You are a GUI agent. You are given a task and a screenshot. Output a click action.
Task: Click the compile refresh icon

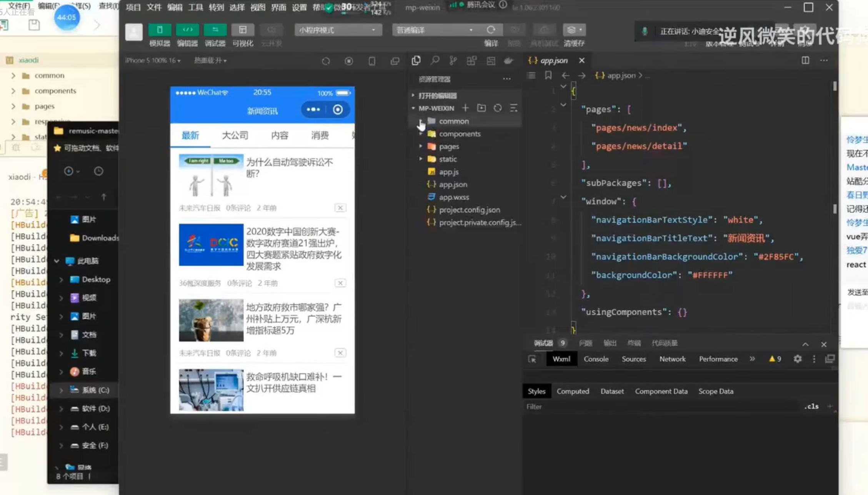click(491, 30)
